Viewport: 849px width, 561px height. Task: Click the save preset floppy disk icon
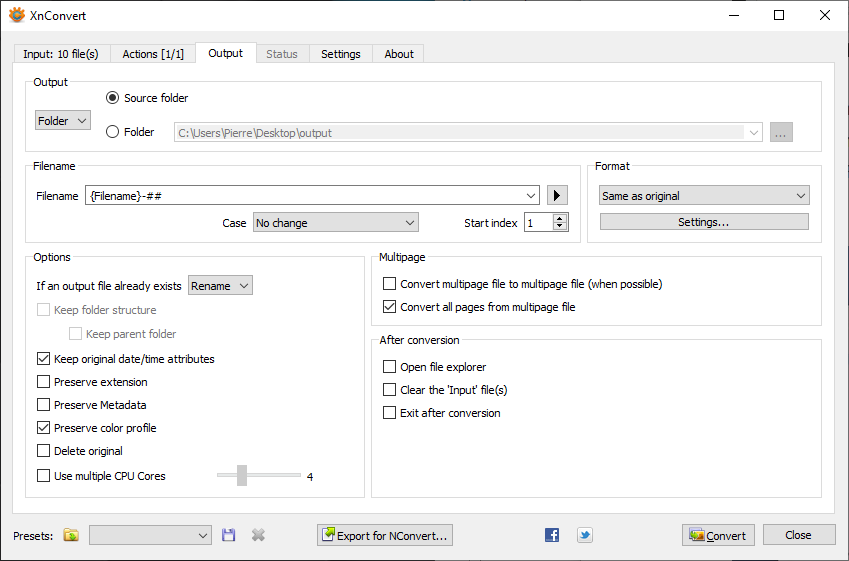coord(229,535)
